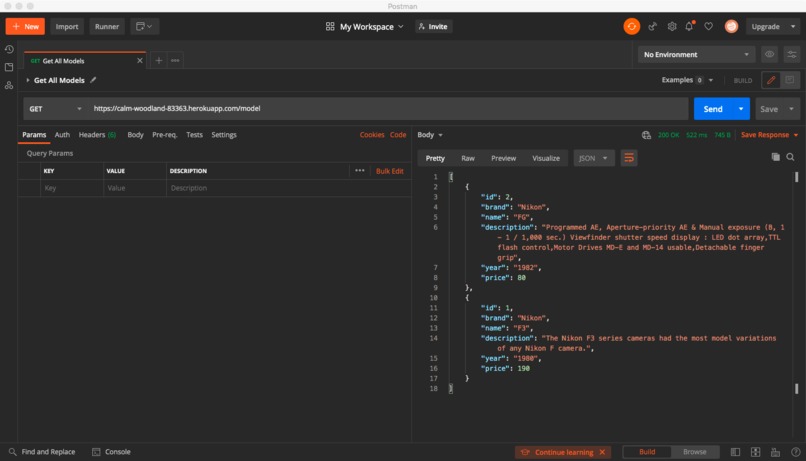Click the blue Send button

point(713,108)
